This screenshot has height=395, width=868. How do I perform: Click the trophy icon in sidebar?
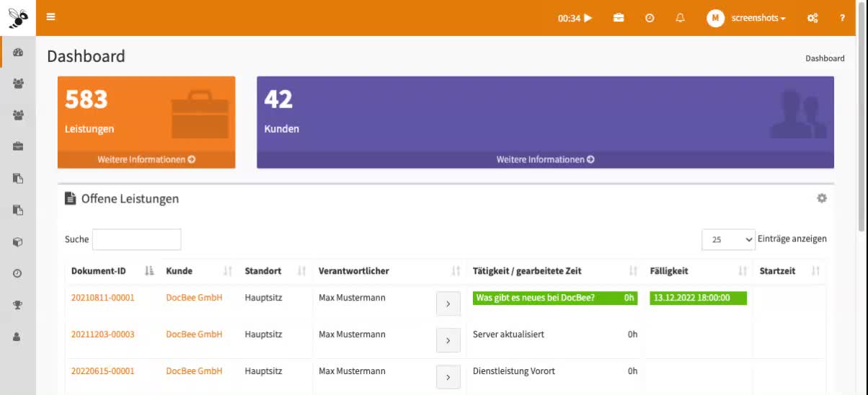click(x=18, y=305)
